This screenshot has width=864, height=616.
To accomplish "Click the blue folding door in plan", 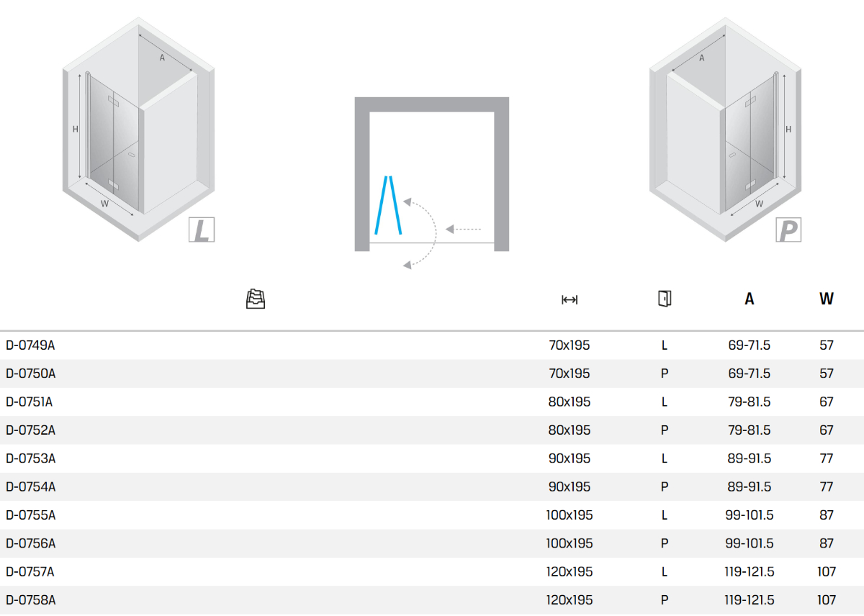I will [x=387, y=205].
